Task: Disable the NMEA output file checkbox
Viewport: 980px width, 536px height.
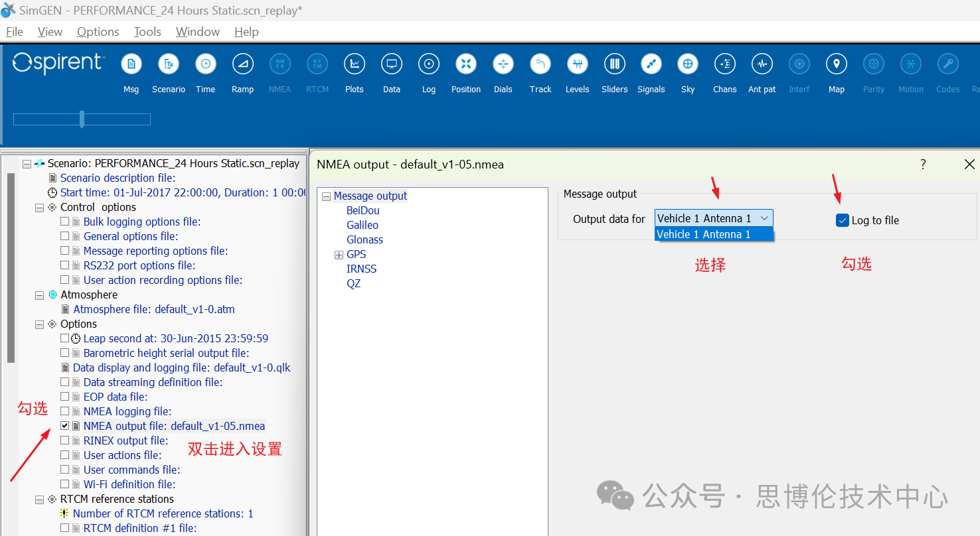Action: pos(65,426)
